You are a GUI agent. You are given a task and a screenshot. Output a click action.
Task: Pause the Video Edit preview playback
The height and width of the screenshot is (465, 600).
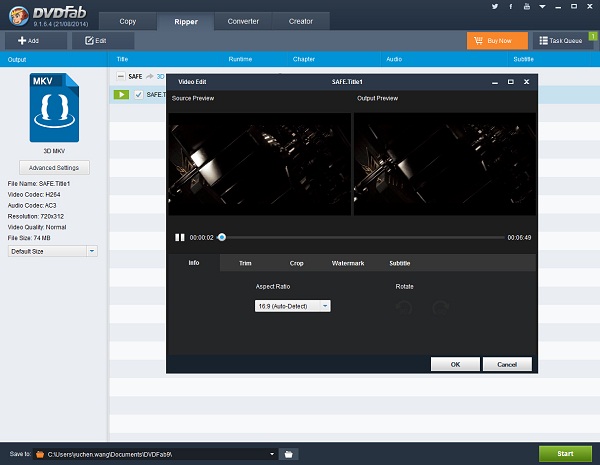click(179, 238)
